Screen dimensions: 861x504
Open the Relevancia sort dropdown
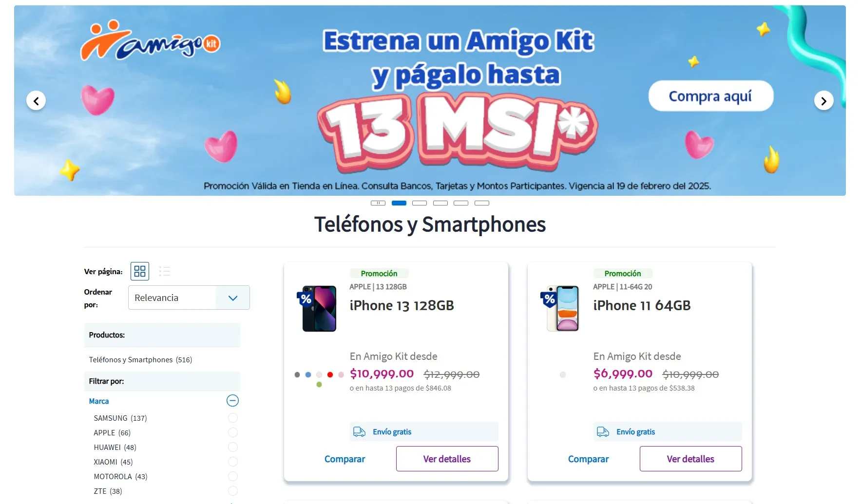click(x=189, y=298)
